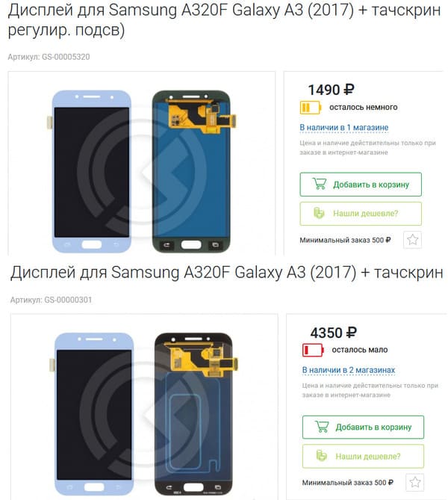Image resolution: width=448 pixels, height=500 pixels.
Task: Click the cart icon in the first Добавить в корзину
Action: click(320, 184)
